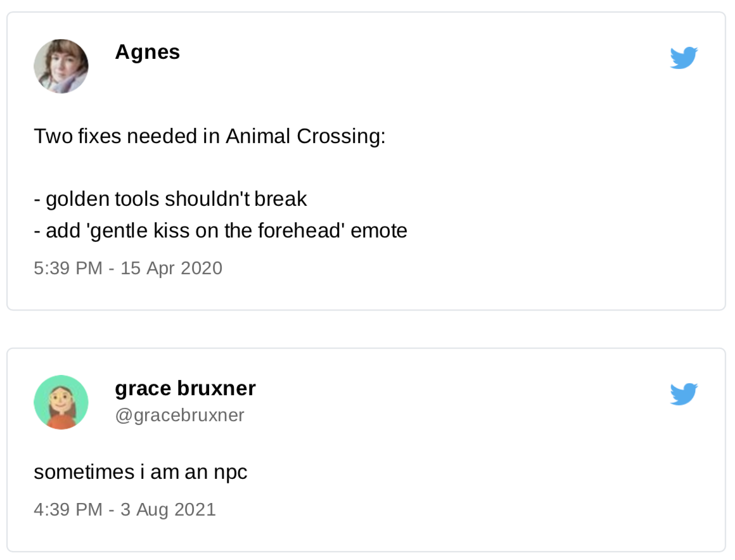Click the avatar beside the name Agnes
The height and width of the screenshot is (560, 735).
[61, 65]
